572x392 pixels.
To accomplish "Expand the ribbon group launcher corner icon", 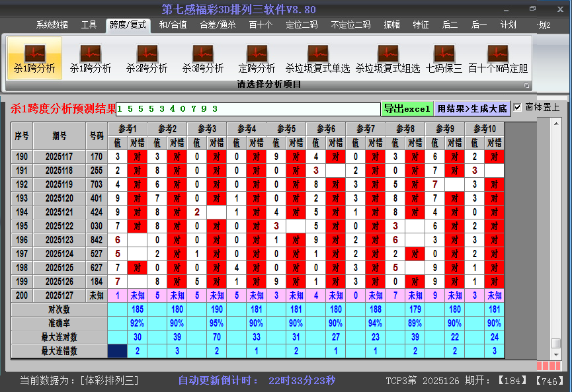I will point(526,85).
